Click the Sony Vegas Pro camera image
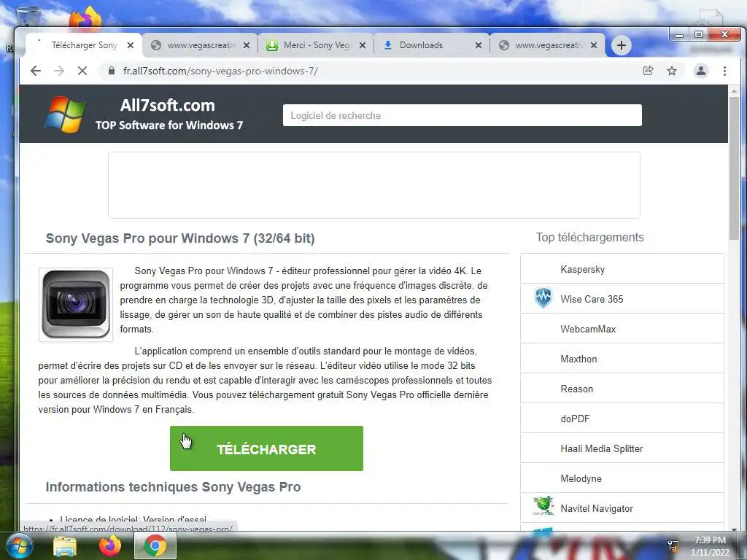The image size is (747, 560). (76, 304)
